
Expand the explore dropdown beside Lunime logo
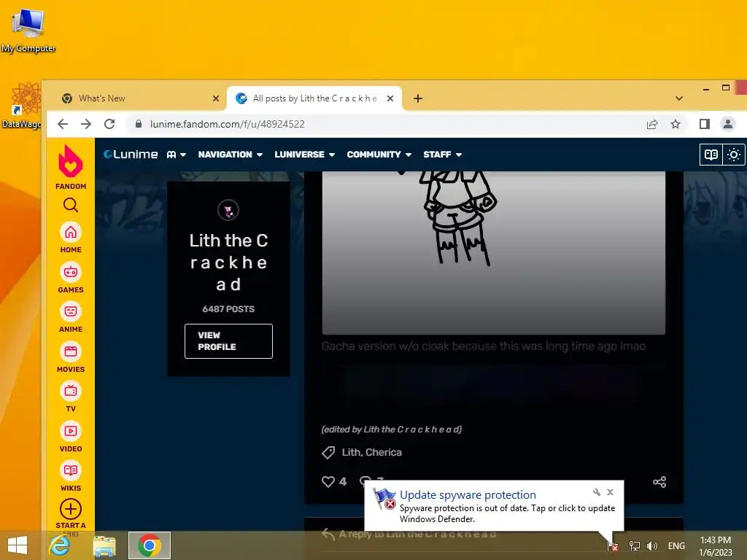pyautogui.click(x=177, y=155)
